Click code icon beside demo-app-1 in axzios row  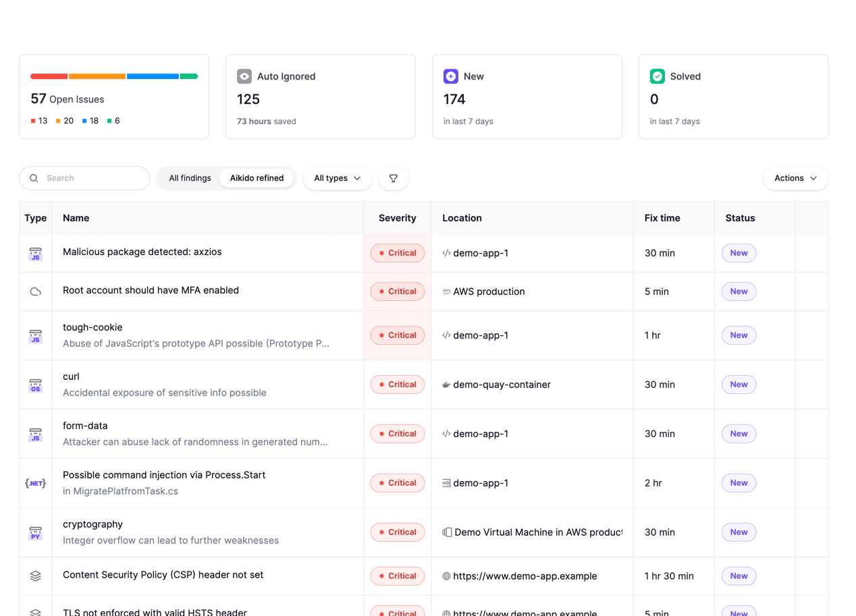(x=446, y=253)
